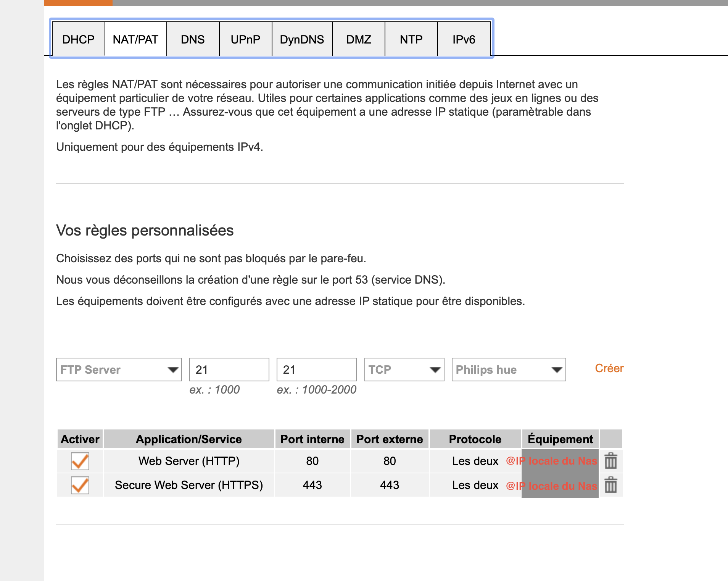Image resolution: width=728 pixels, height=581 pixels.
Task: Delete the Web Server (HTTP) rule
Action: coord(610,461)
